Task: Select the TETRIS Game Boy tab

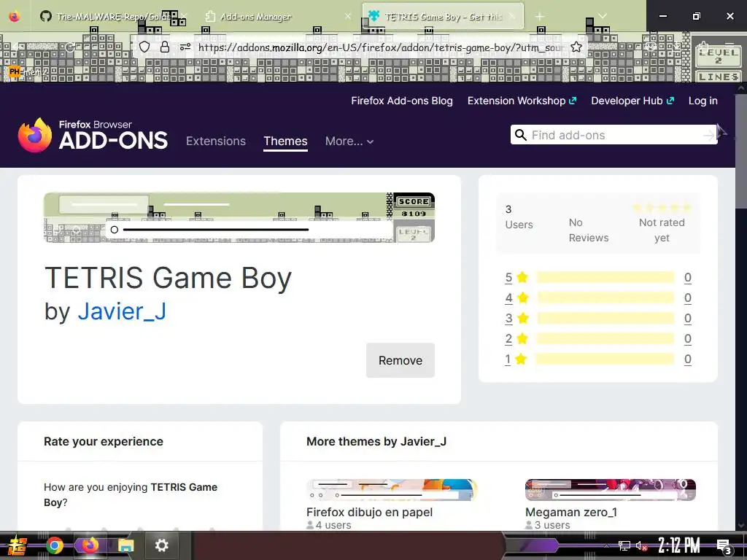Action: (x=443, y=17)
